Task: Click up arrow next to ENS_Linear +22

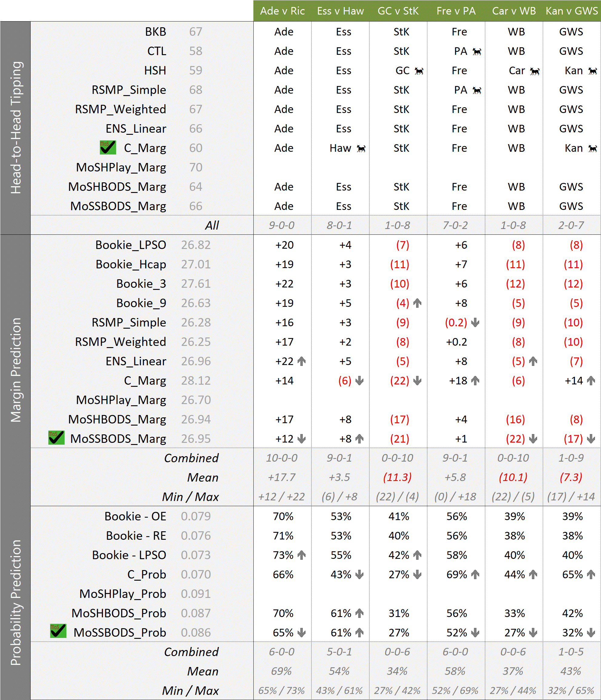Action: [302, 361]
